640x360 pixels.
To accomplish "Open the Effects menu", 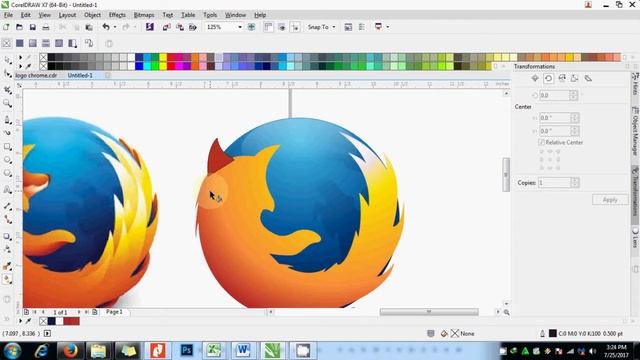I will pyautogui.click(x=117, y=15).
